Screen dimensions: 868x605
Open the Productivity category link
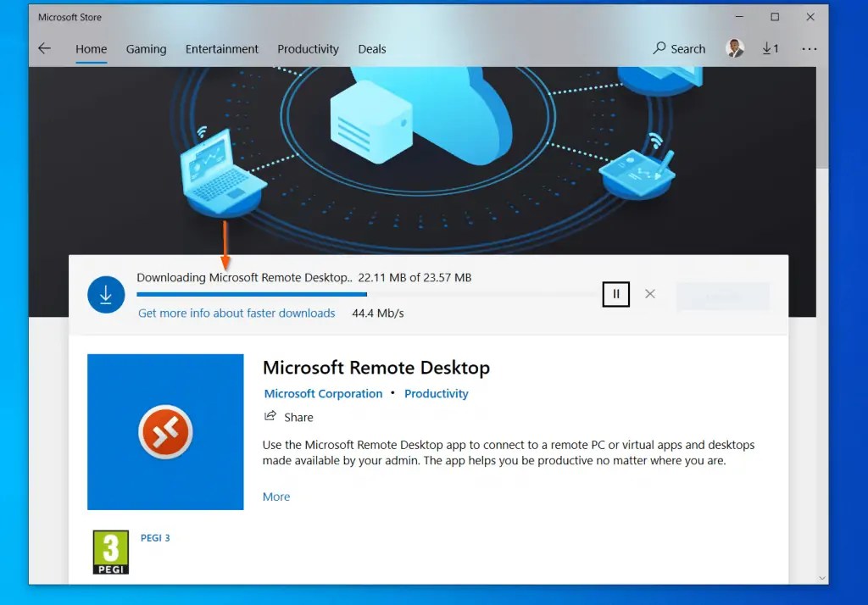[x=437, y=393]
